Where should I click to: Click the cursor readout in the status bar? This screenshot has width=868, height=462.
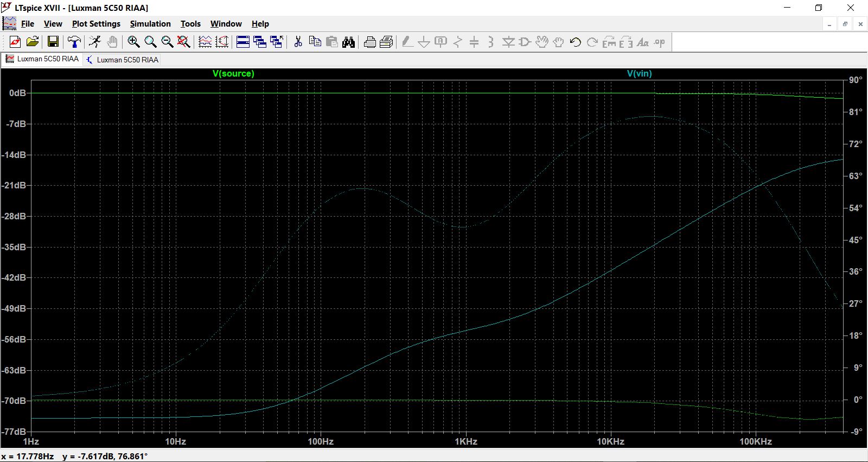74,456
